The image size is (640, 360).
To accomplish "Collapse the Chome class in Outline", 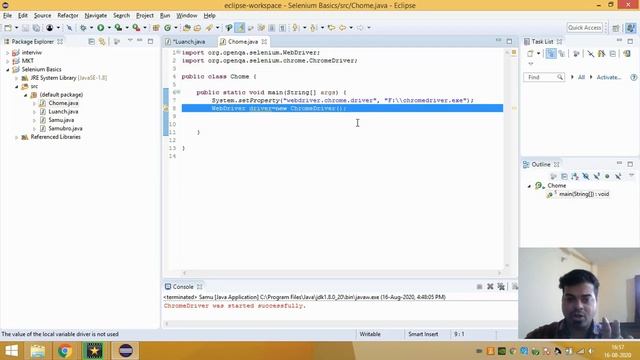I will click(x=529, y=186).
